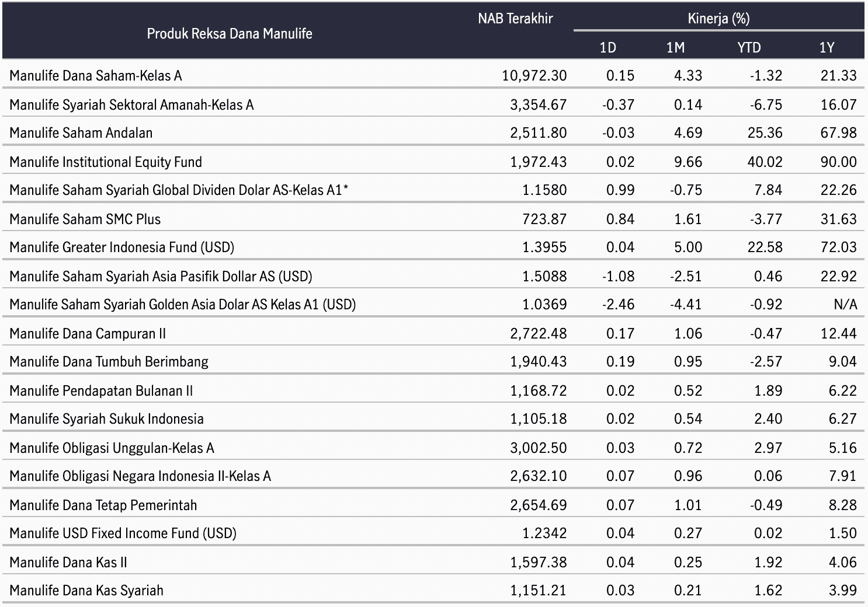The height and width of the screenshot is (607, 868).
Task: Click NAB value 1.2342
Action: [544, 533]
